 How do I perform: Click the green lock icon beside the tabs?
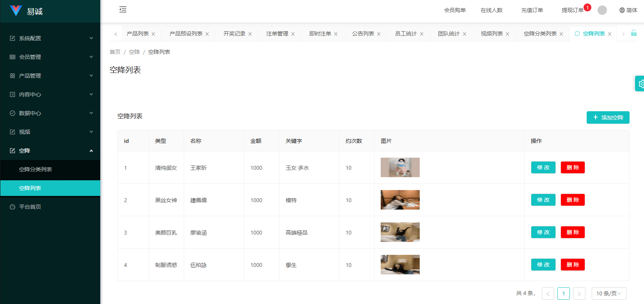point(634,33)
